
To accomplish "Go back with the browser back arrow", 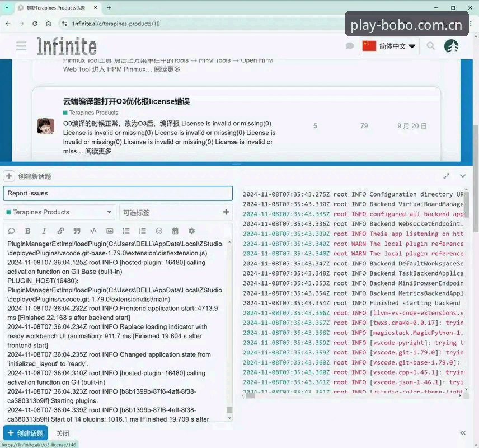I will pyautogui.click(x=8, y=24).
